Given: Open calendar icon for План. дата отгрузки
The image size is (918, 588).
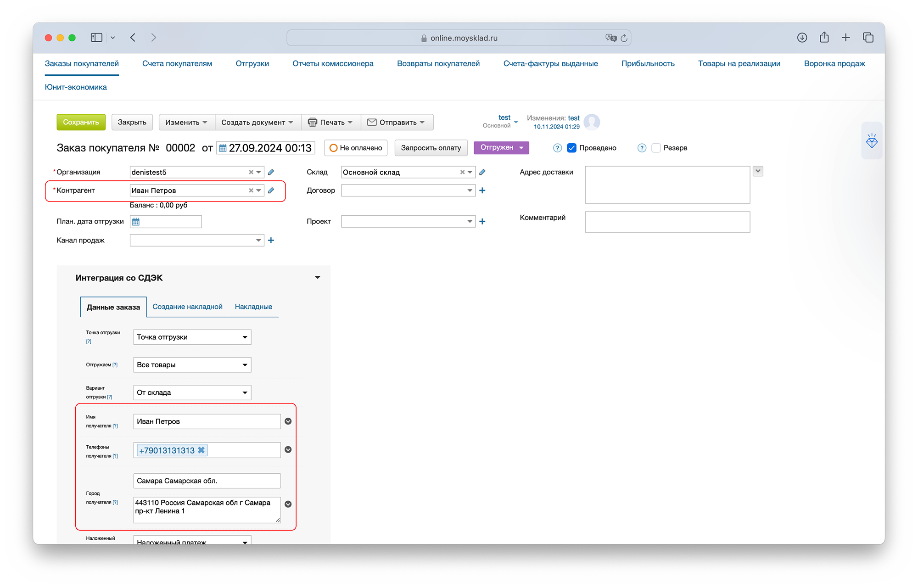Looking at the screenshot, I should [136, 222].
